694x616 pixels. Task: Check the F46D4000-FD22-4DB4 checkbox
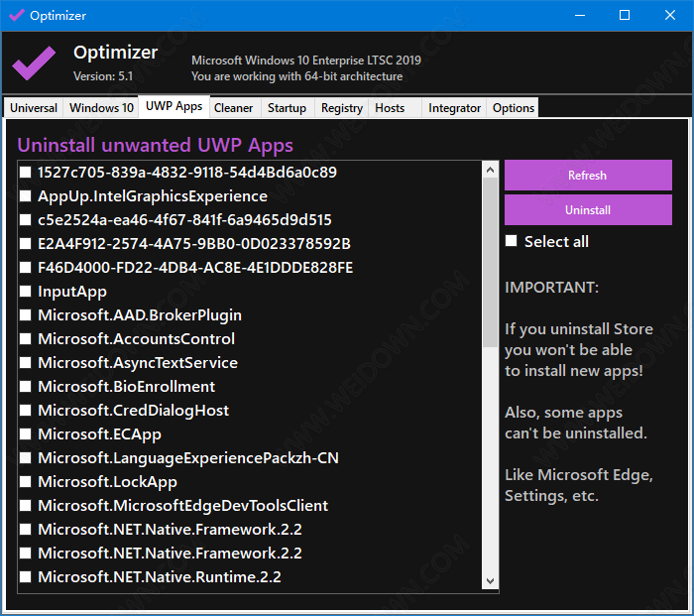[25, 268]
